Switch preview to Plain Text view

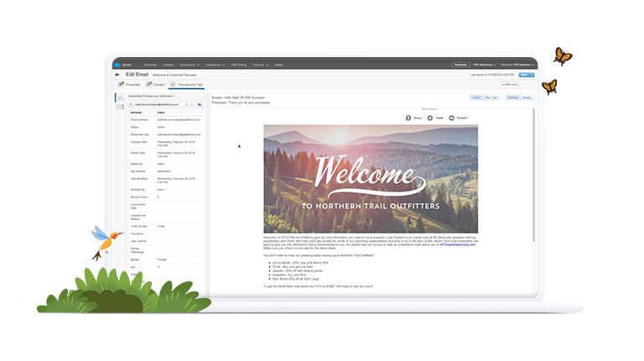pos(491,97)
